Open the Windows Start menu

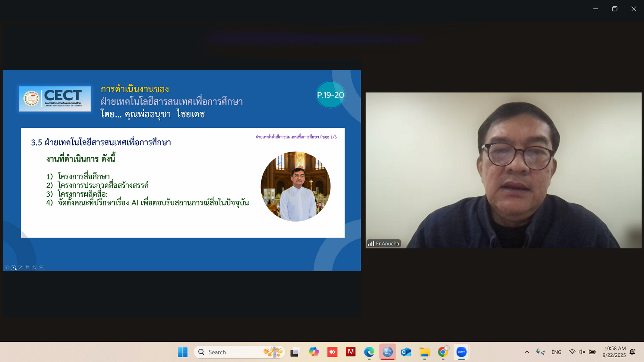point(183,352)
